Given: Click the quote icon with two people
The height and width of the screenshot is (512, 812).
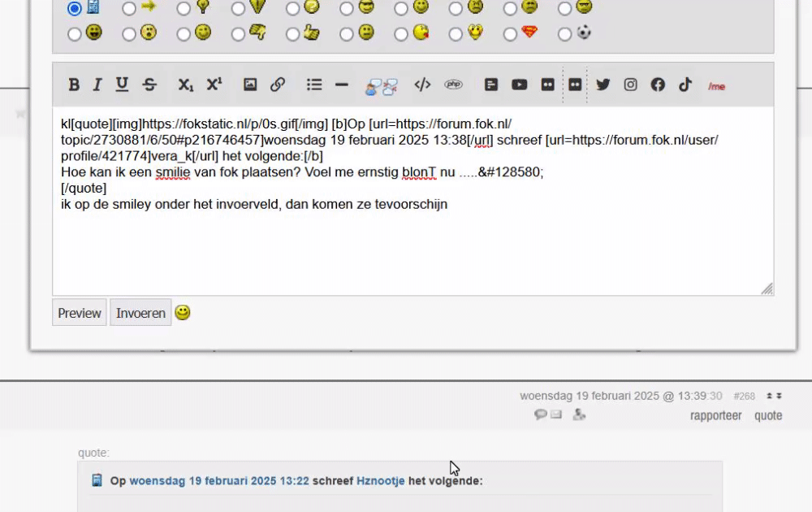Looking at the screenshot, I should pyautogui.click(x=382, y=86).
